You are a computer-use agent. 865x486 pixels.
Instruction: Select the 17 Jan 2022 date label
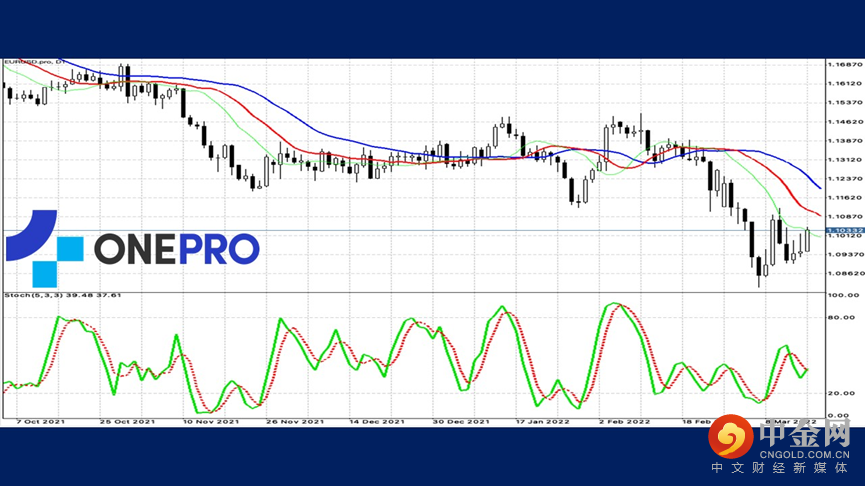(x=542, y=422)
